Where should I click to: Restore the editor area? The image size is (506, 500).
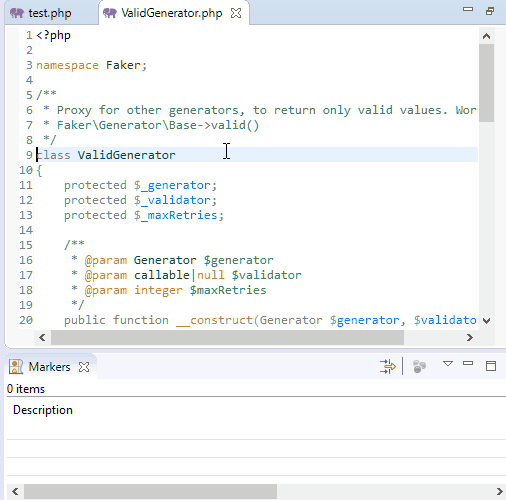point(490,11)
